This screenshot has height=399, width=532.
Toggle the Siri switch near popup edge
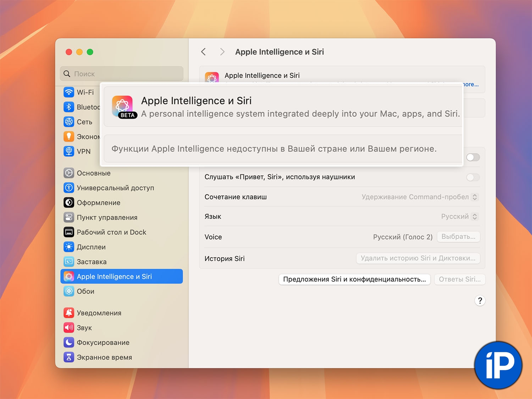[x=473, y=157]
